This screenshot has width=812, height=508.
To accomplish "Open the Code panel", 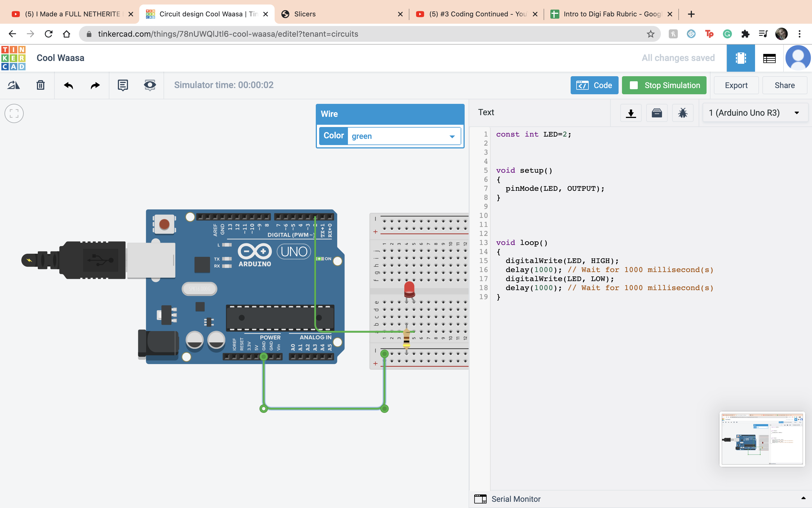I will tap(594, 85).
